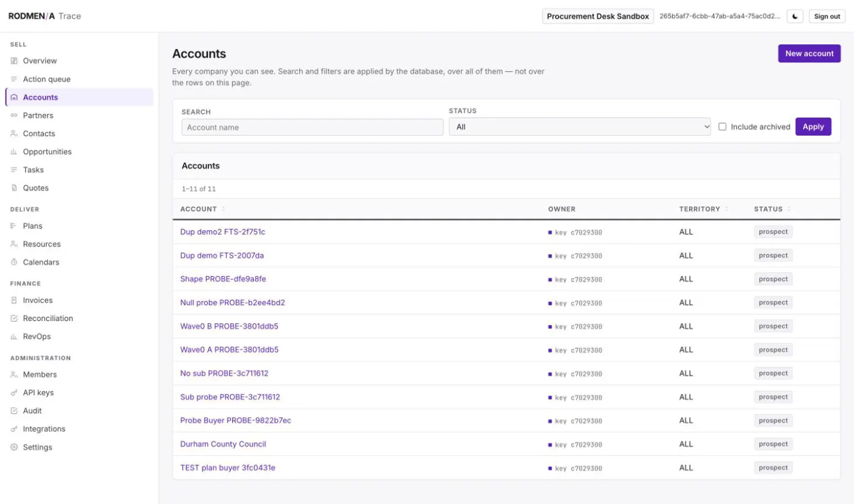The image size is (854, 504).
Task: Click the Invoices sidebar icon
Action: [14, 300]
